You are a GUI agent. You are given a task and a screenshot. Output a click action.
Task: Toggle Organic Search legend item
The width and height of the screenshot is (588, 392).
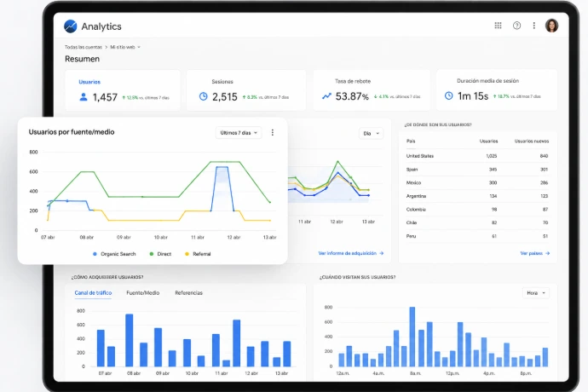[114, 254]
